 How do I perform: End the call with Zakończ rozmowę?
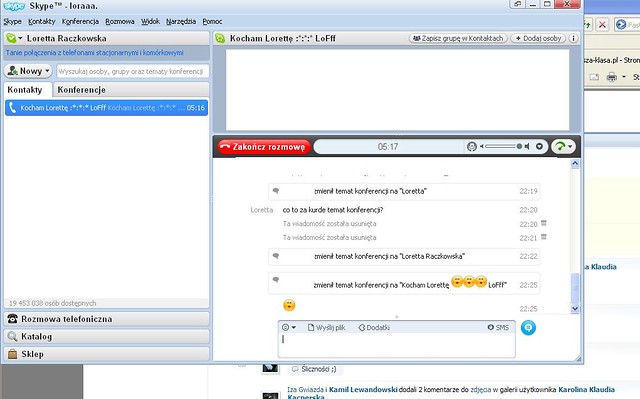pos(264,147)
